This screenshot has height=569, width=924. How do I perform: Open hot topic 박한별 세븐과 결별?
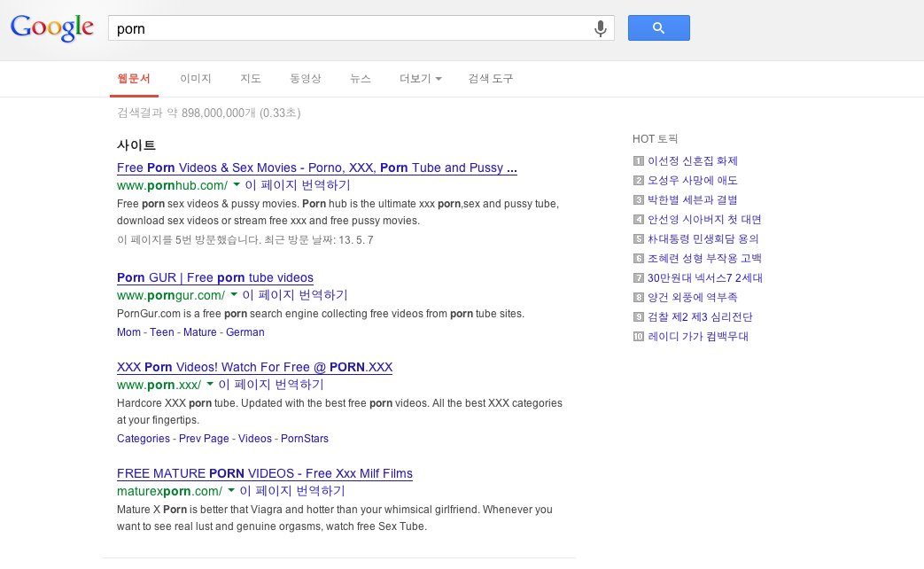click(693, 200)
